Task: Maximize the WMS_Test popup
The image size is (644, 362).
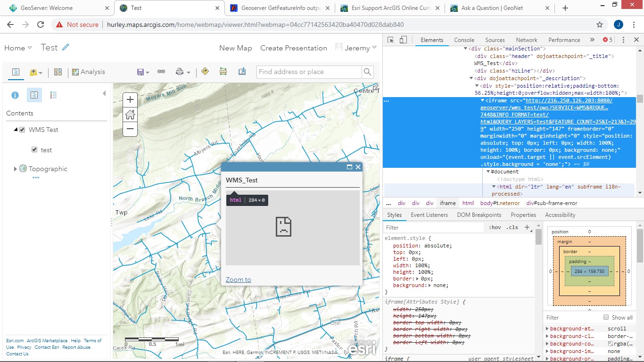Action: coord(349,167)
